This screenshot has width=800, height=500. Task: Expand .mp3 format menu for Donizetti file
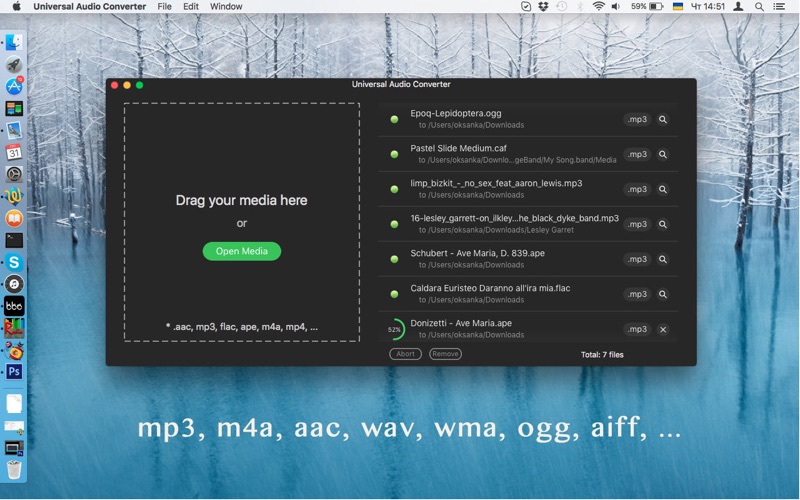point(636,329)
